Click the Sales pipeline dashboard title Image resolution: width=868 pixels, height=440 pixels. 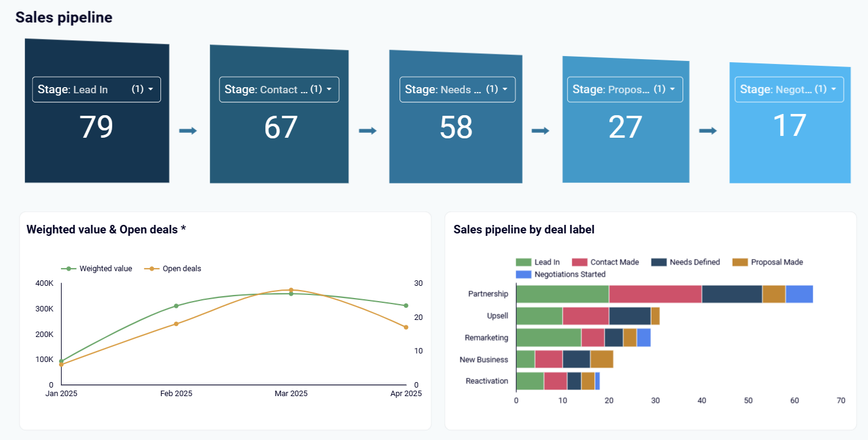(63, 17)
